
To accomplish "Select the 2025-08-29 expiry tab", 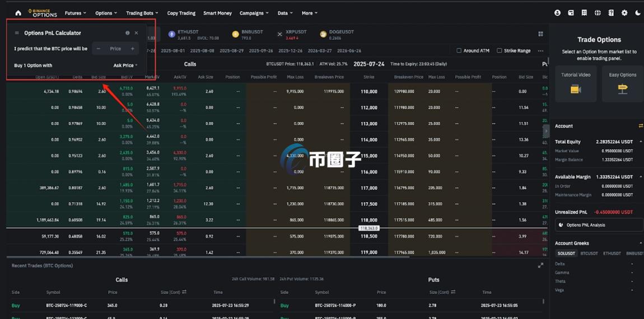I will (232, 50).
